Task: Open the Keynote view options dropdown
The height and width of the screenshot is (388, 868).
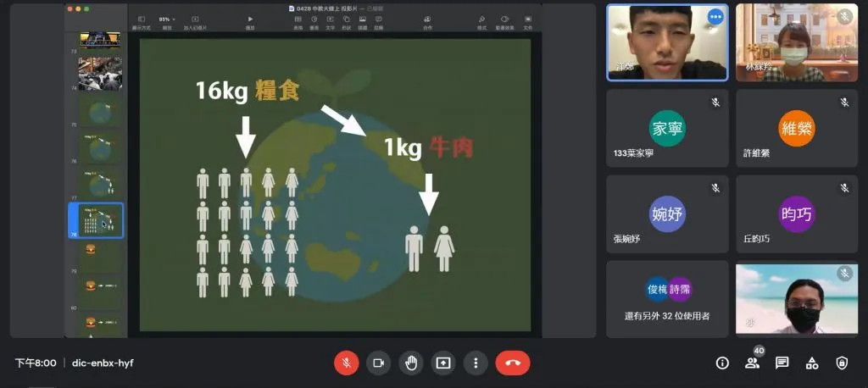Action: 141,19
